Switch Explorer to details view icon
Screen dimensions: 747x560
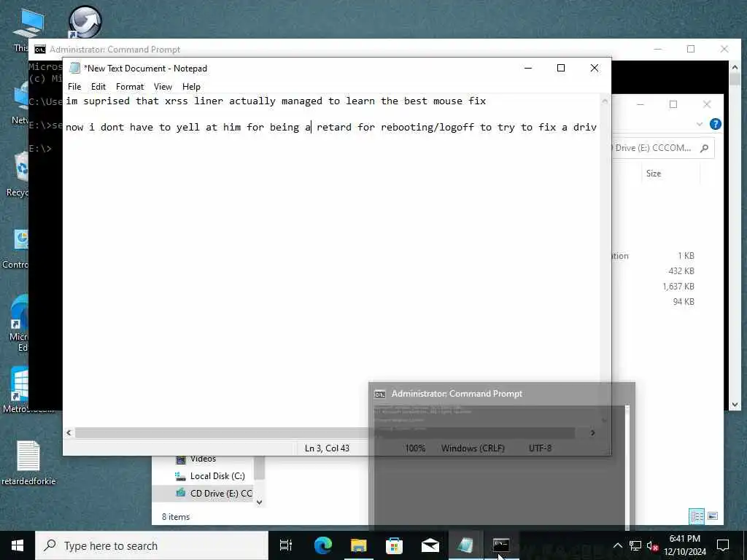697,516
